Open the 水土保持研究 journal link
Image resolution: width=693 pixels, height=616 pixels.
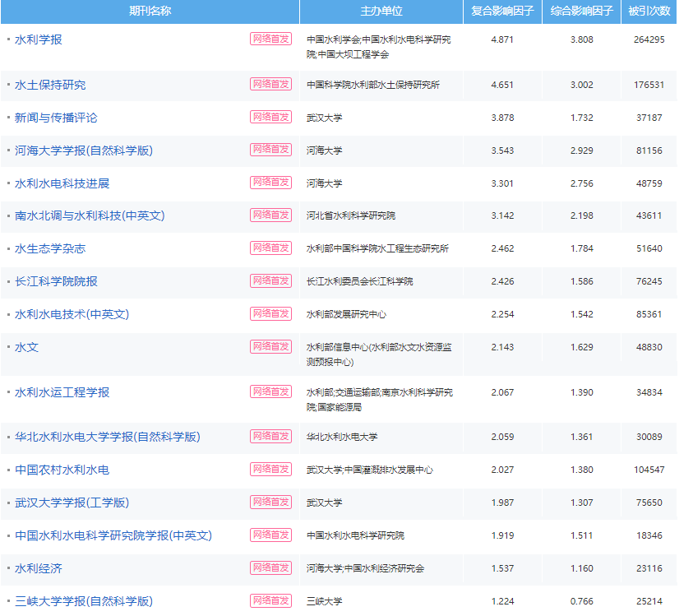[50, 85]
